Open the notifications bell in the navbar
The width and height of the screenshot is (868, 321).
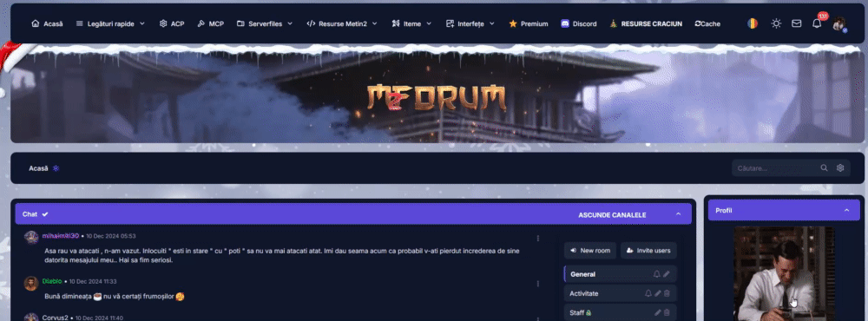pos(817,23)
